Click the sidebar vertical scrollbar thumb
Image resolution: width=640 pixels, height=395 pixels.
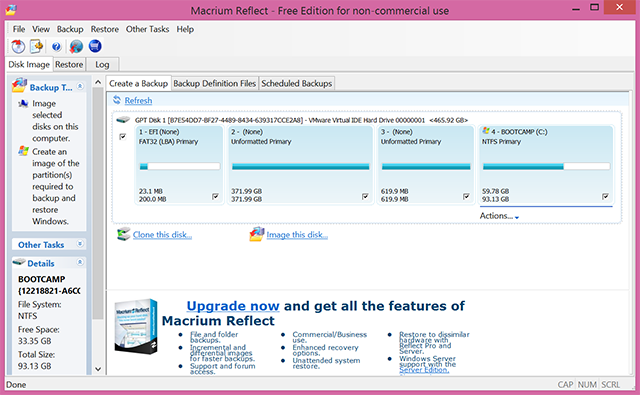98,203
